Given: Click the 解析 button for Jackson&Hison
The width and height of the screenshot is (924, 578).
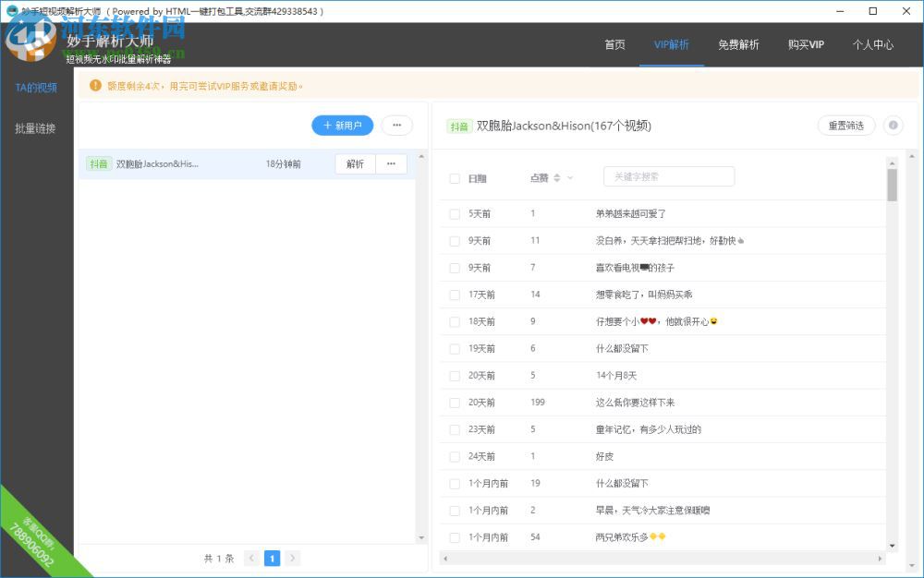Looking at the screenshot, I should tap(355, 163).
